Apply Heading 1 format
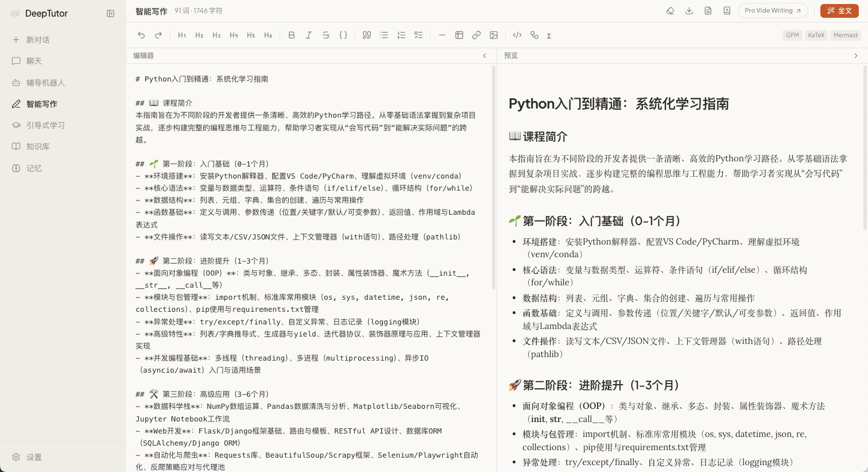 182,35
